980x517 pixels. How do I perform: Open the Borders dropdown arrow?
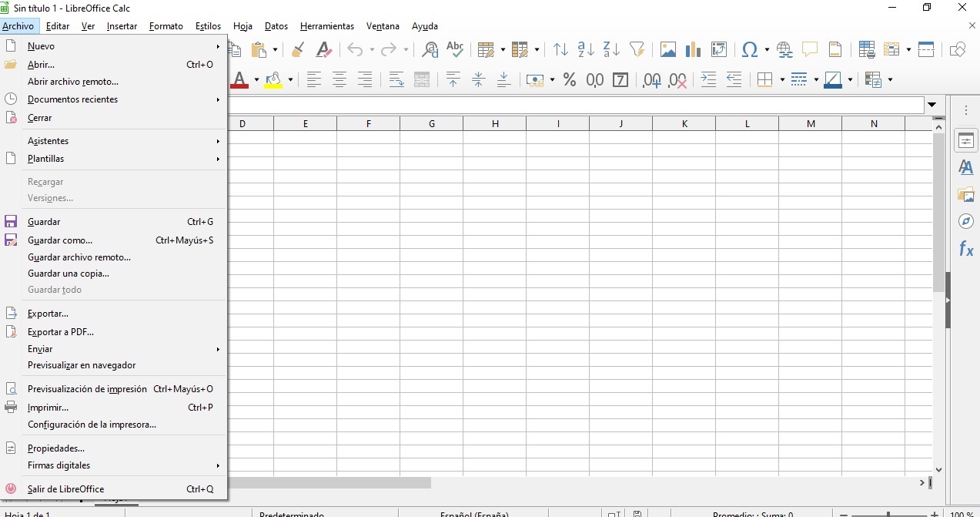coord(782,79)
